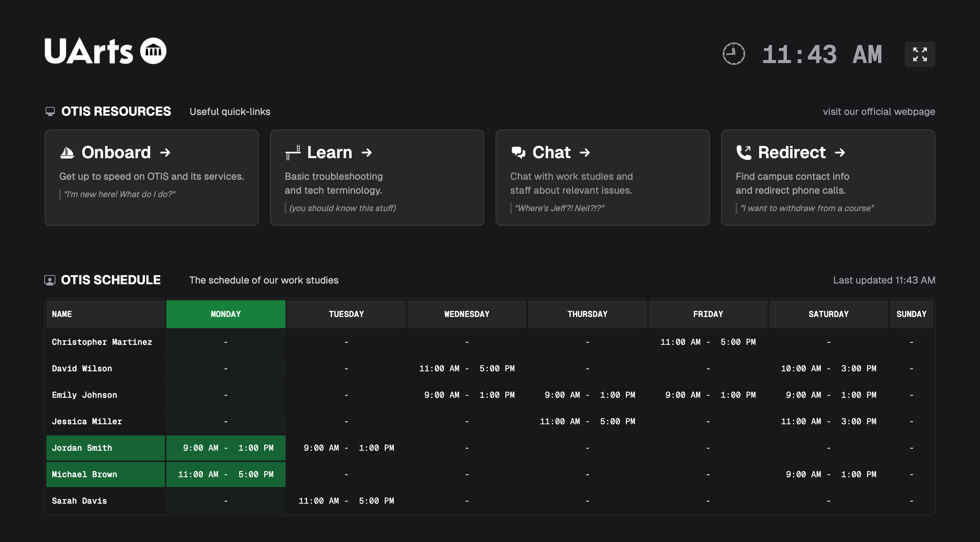980x542 pixels.
Task: Select the Jordan Smith highlighted row name
Action: [x=82, y=448]
